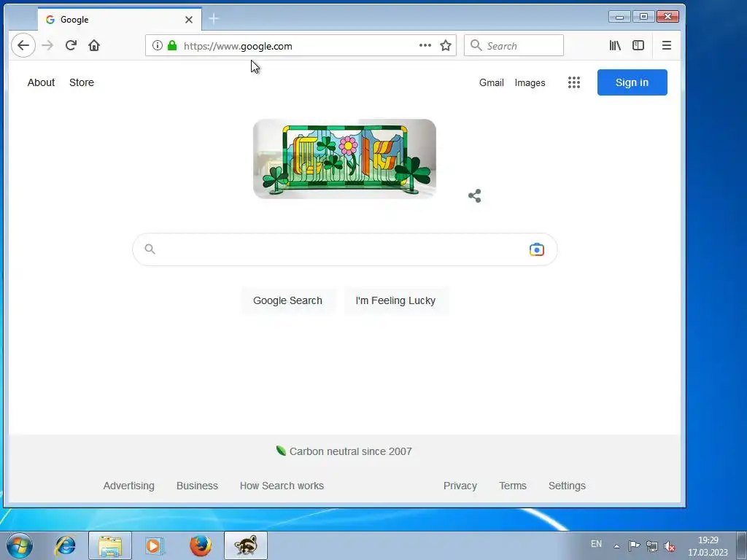Click Firefox icon in taskbar
The width and height of the screenshot is (747, 560).
point(201,545)
